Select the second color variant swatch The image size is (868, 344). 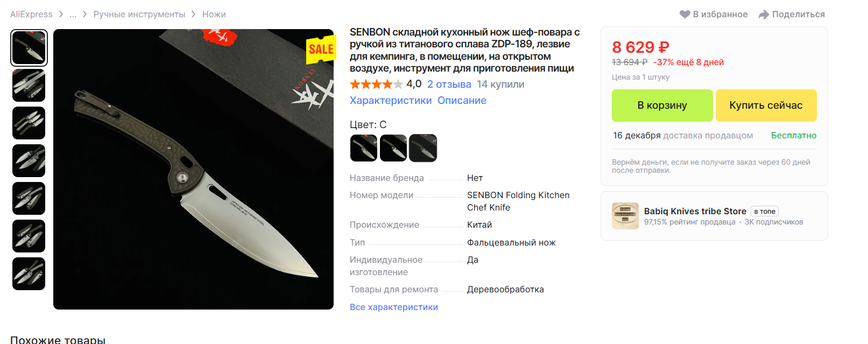click(393, 148)
